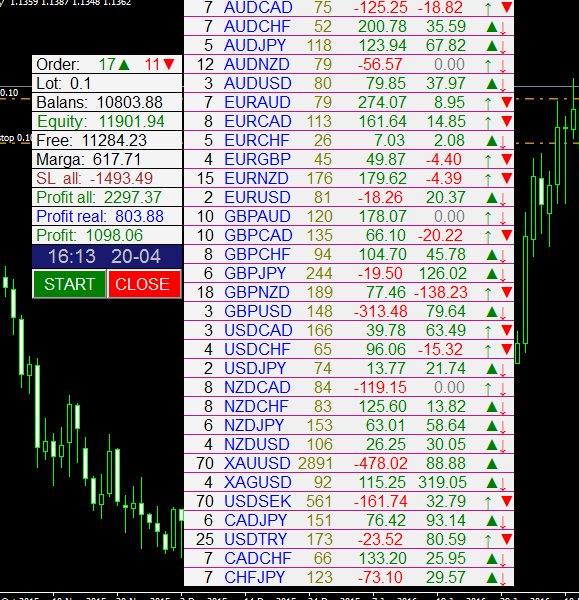579x600 pixels.
Task: Select the NZDUSD symbol name
Action: (x=256, y=444)
